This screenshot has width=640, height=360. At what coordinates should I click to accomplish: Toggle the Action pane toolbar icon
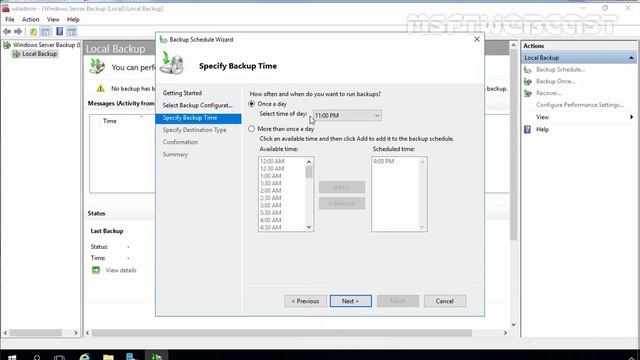click(x=71, y=31)
